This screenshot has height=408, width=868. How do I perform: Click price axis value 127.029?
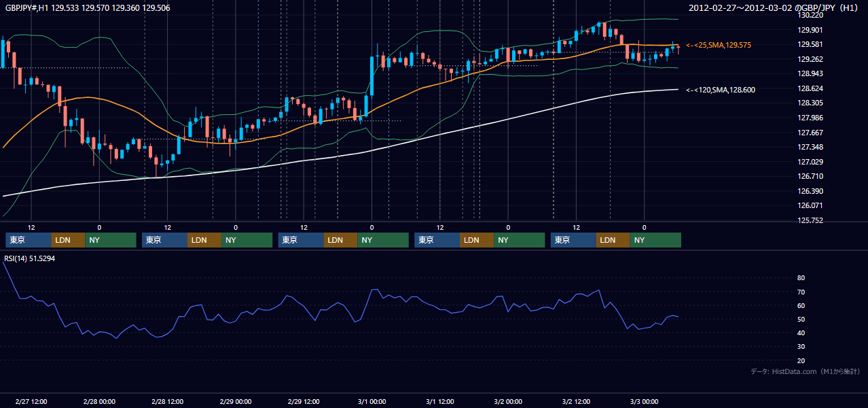pos(811,162)
